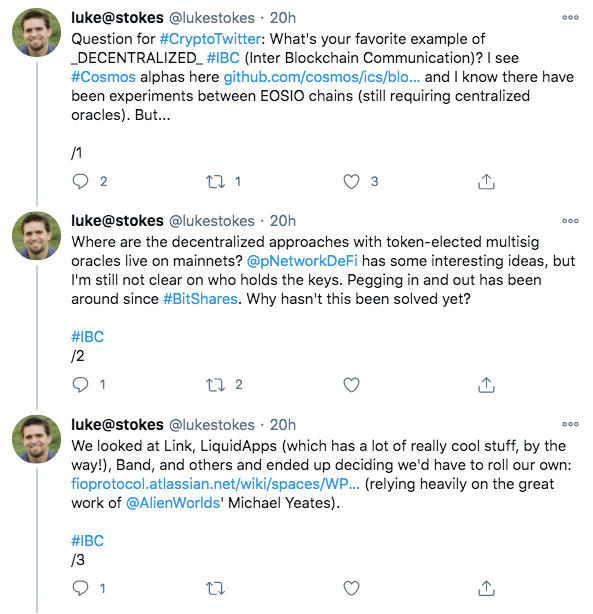This screenshot has width=593, height=614.
Task: Share the first tweet via share icon
Action: click(x=486, y=181)
